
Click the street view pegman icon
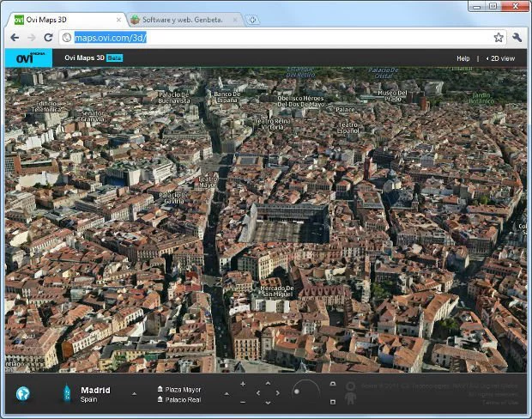point(350,393)
